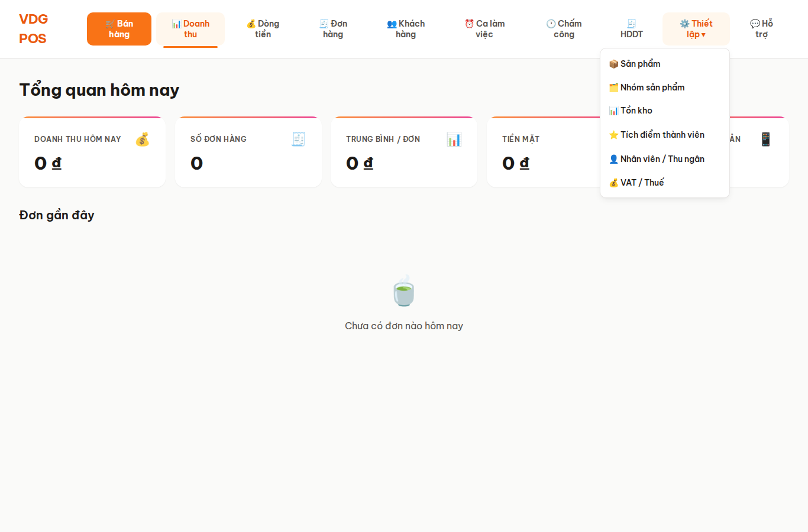The image size is (808, 532).
Task: Open VAT / Thuế menu item
Action: click(x=665, y=183)
